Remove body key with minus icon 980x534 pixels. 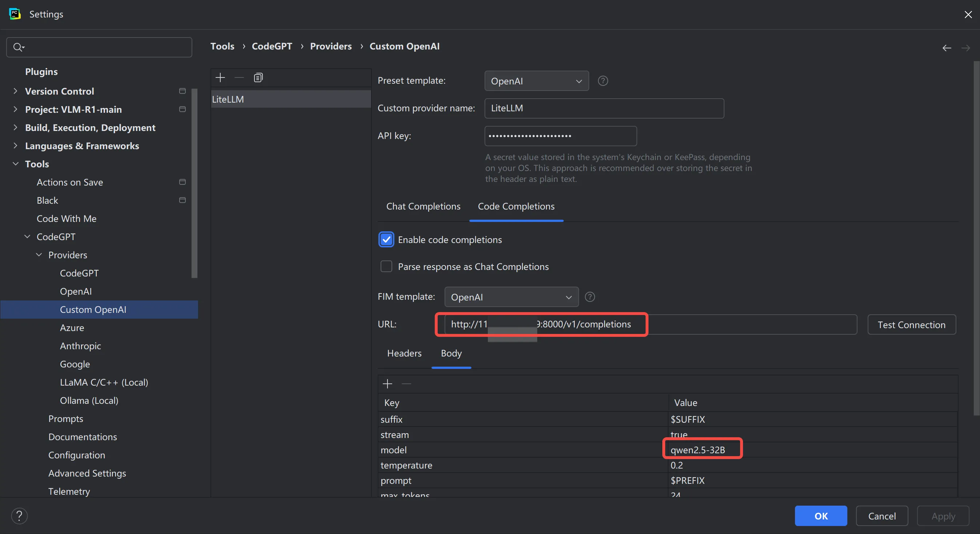[x=406, y=384]
